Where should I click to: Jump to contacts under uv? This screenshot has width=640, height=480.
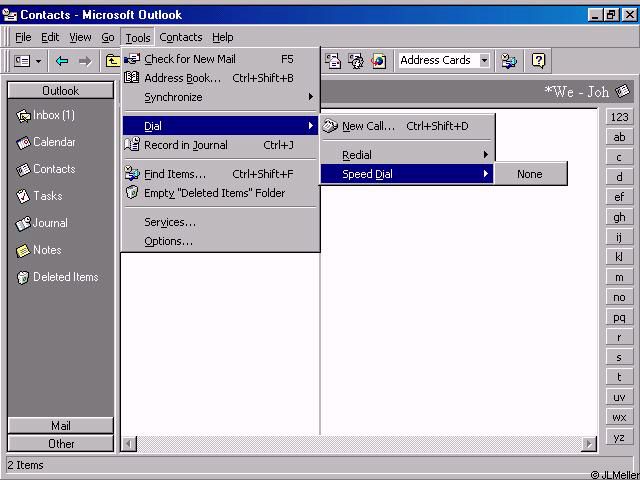click(619, 397)
